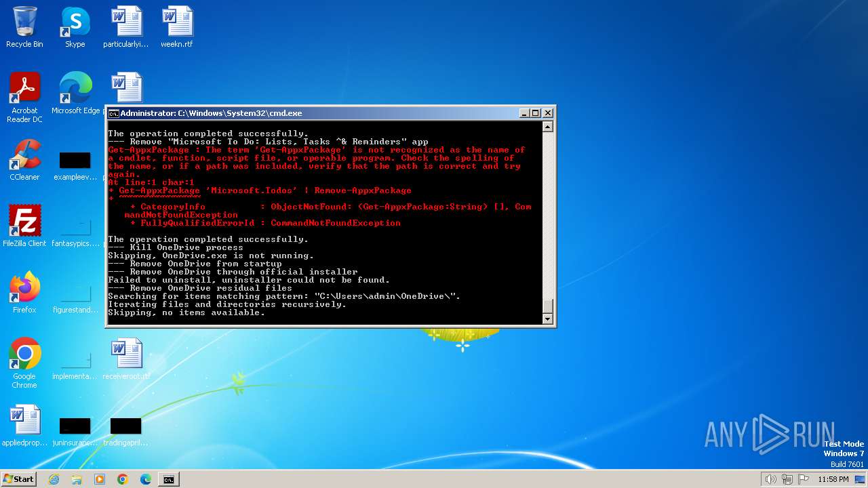This screenshot has width=868, height=488.
Task: Click the volume speaker tray icon
Action: coord(770,479)
